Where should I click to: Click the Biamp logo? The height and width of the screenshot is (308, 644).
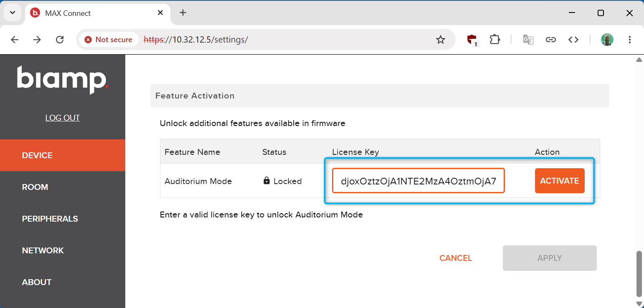[x=63, y=80]
